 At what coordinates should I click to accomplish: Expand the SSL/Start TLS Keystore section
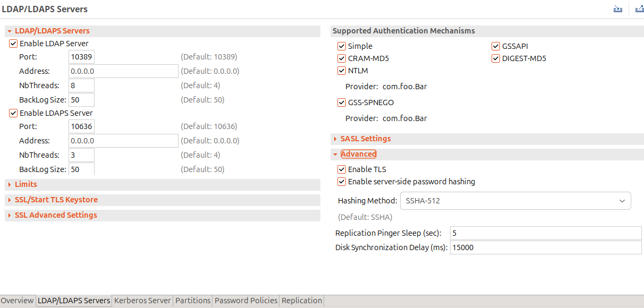pos(56,200)
